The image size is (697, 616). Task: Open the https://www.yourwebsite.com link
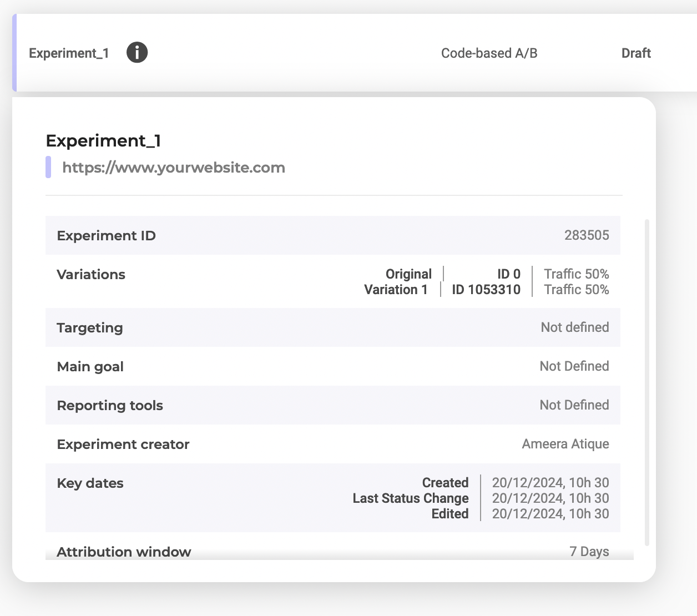click(173, 168)
